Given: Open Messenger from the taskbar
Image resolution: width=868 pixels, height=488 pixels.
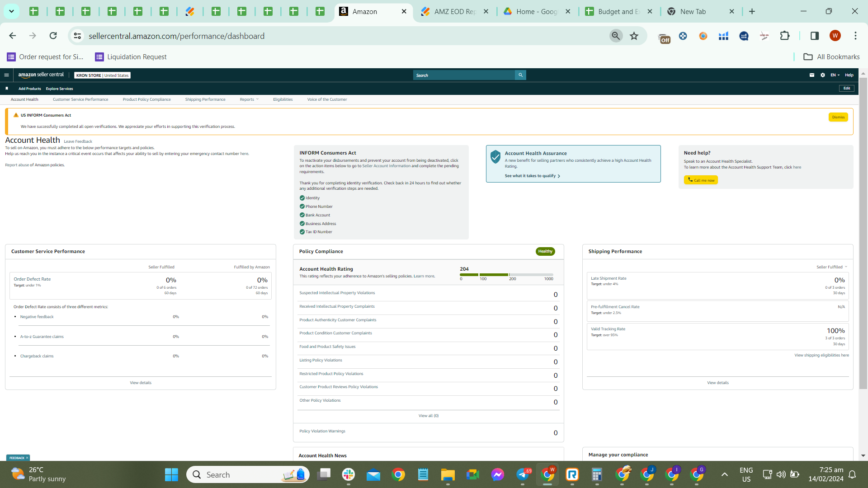Looking at the screenshot, I should [498, 474].
